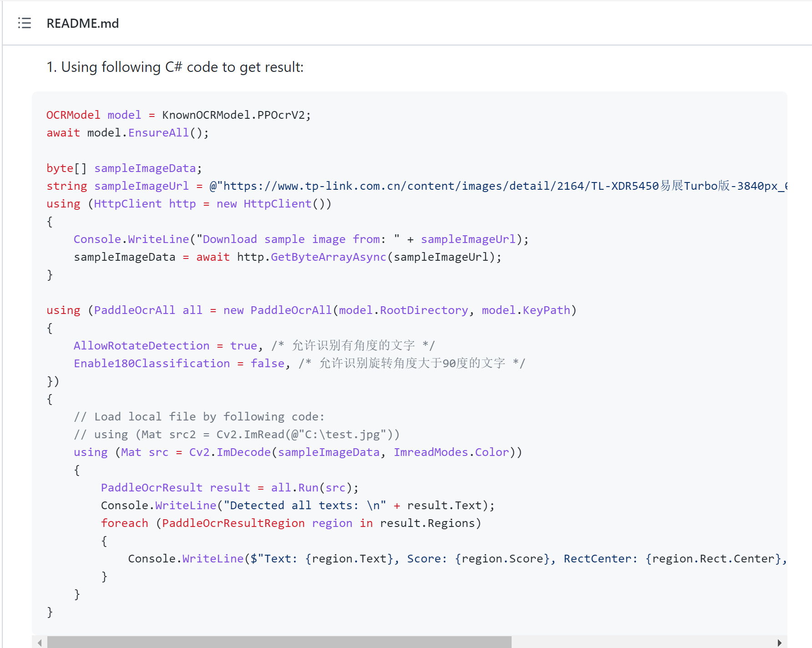Click 'byte[] sampleImageData;' line
This screenshot has width=812, height=648.
(124, 168)
